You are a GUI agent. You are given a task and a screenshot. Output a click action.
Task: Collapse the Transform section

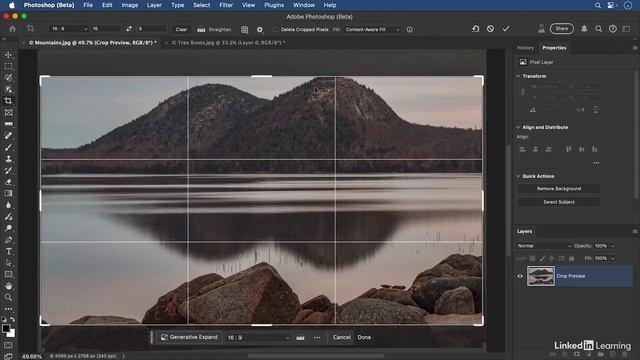(518, 76)
